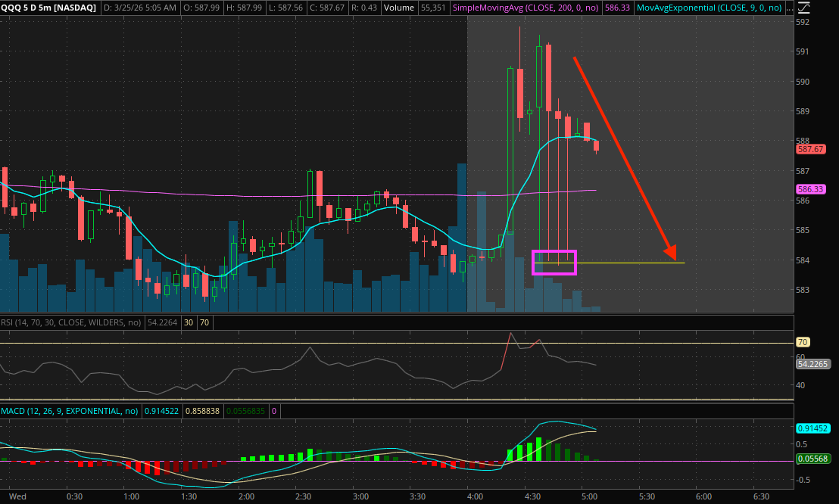The width and height of the screenshot is (839, 504).
Task: Click the range value R: 0.43
Action: pos(364,8)
